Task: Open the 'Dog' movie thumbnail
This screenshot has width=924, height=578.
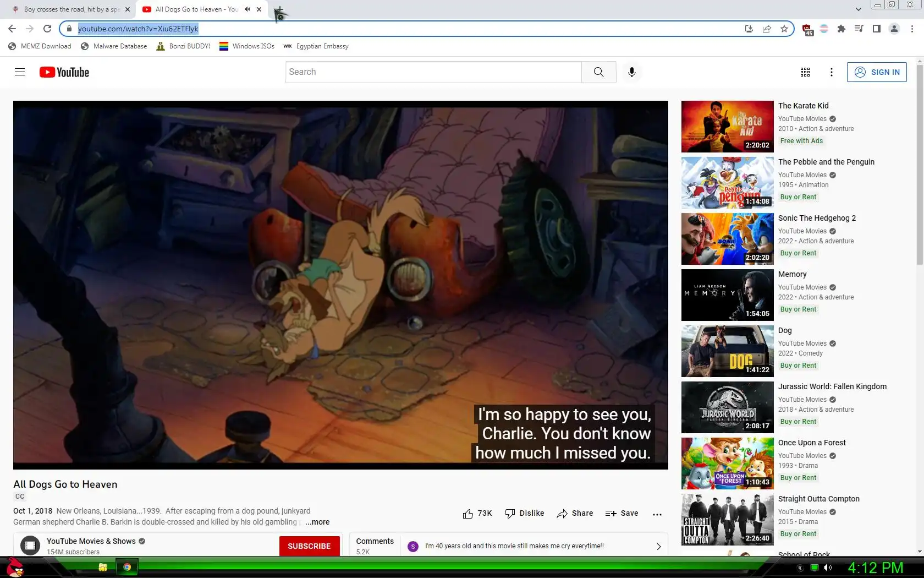Action: [727, 351]
